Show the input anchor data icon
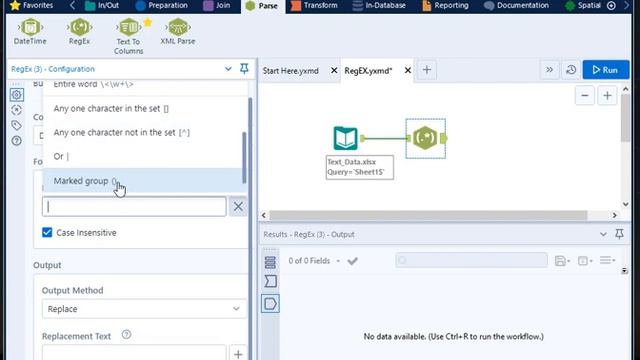 tap(270, 281)
